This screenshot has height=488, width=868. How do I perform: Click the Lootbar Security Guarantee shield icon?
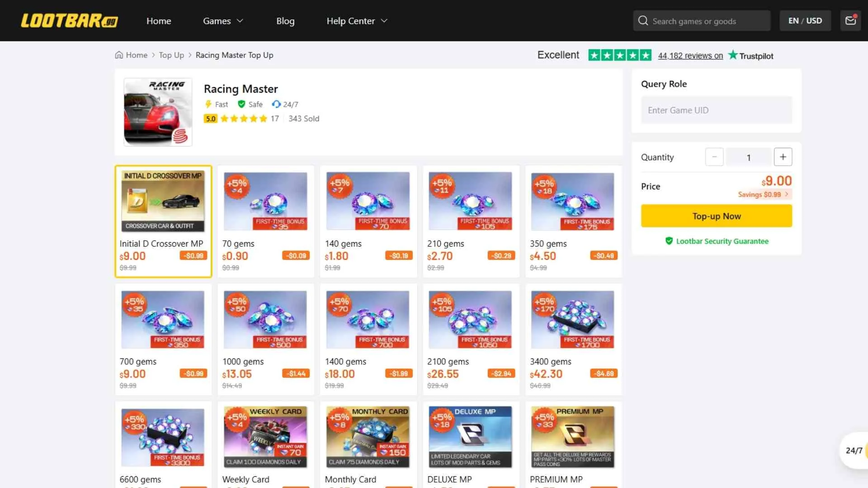click(x=669, y=241)
